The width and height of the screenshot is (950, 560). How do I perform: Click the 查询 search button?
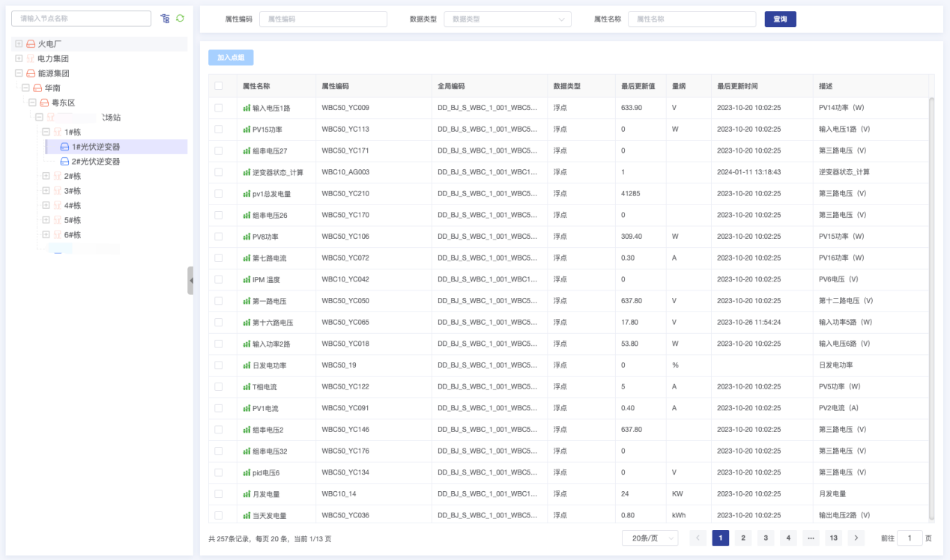[780, 19]
